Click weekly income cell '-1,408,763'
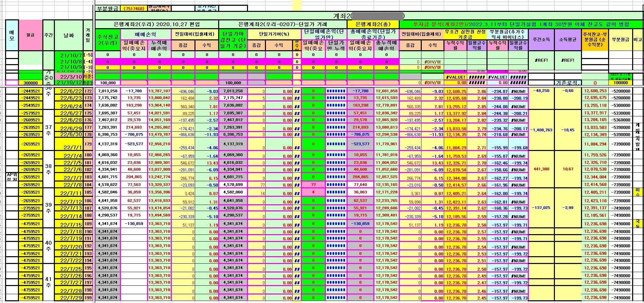The image size is (644, 303). [541, 130]
